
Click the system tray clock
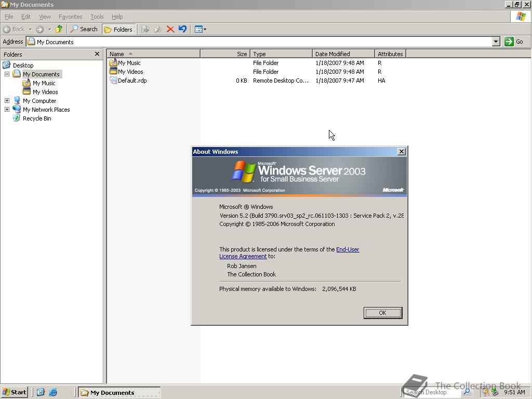[514, 392]
